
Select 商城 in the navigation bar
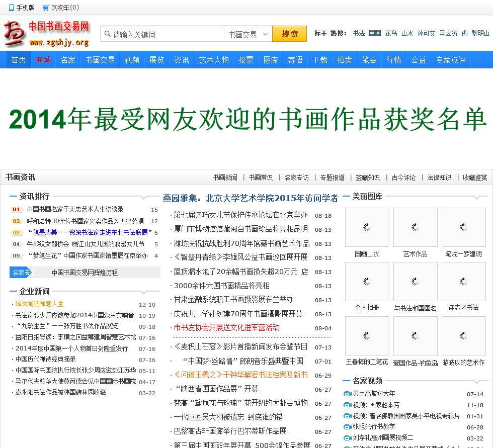pos(43,60)
